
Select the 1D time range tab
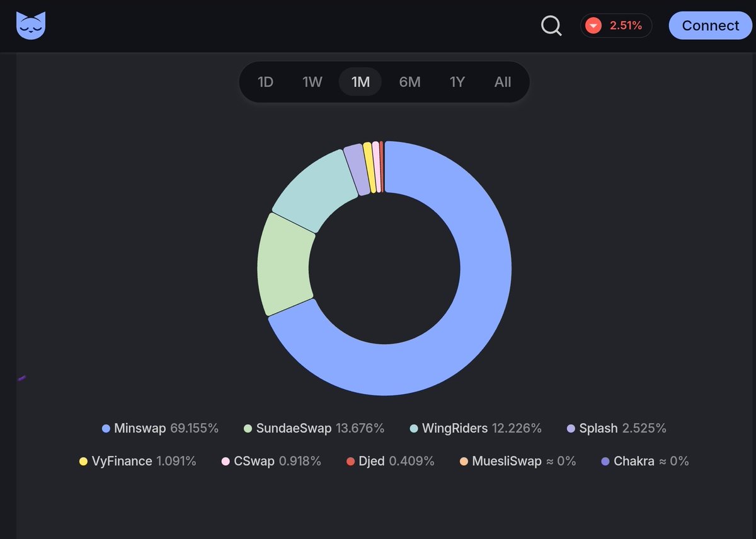(265, 82)
